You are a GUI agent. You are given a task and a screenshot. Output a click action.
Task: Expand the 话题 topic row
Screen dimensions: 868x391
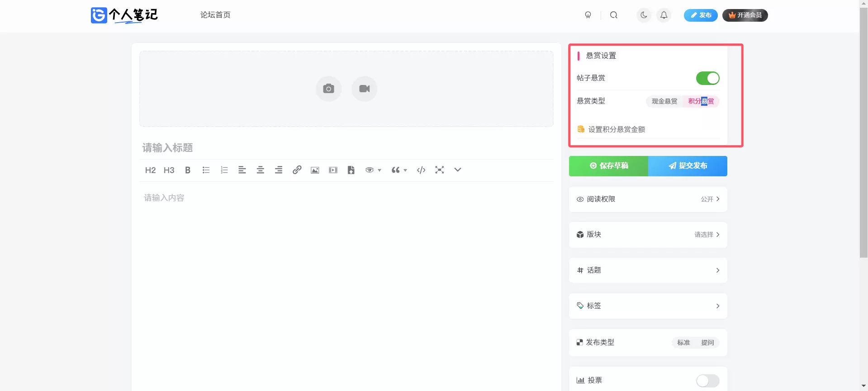point(648,270)
